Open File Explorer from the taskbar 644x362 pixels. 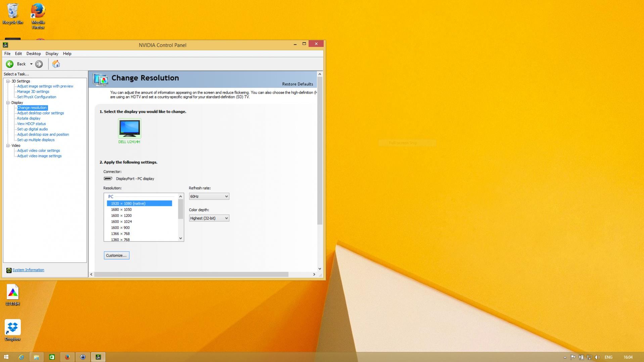point(36,357)
